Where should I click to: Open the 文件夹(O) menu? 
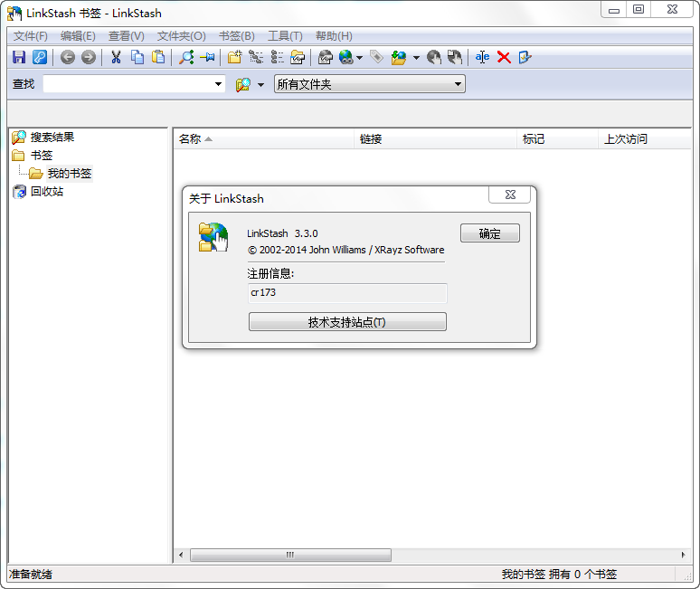(x=181, y=36)
